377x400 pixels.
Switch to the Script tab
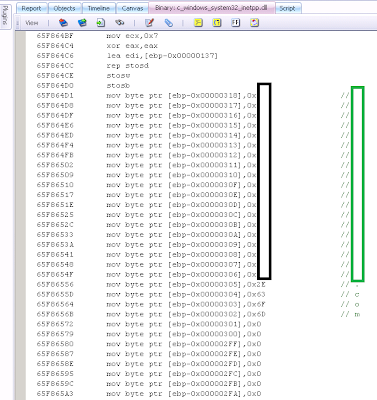[287, 8]
